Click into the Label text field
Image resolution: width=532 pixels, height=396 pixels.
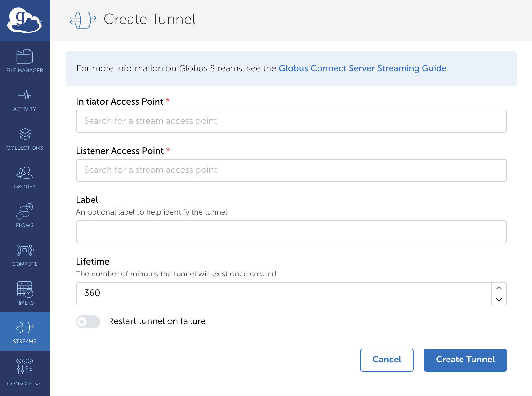pos(291,232)
